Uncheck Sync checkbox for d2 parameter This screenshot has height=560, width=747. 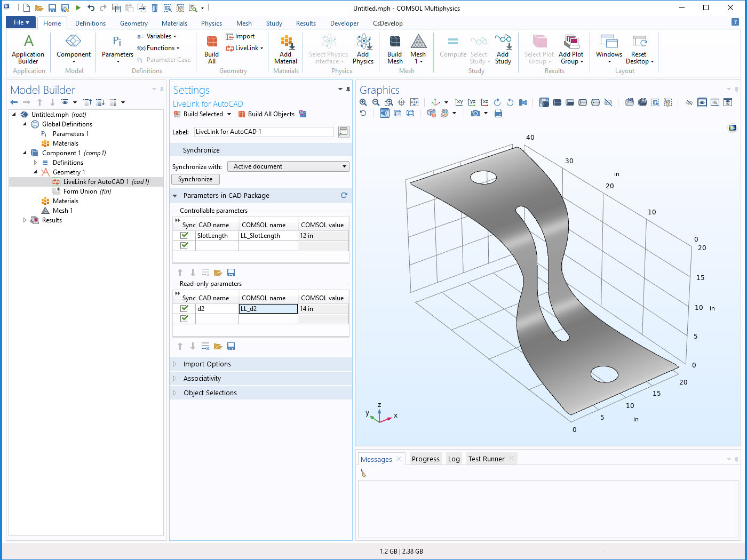(185, 308)
